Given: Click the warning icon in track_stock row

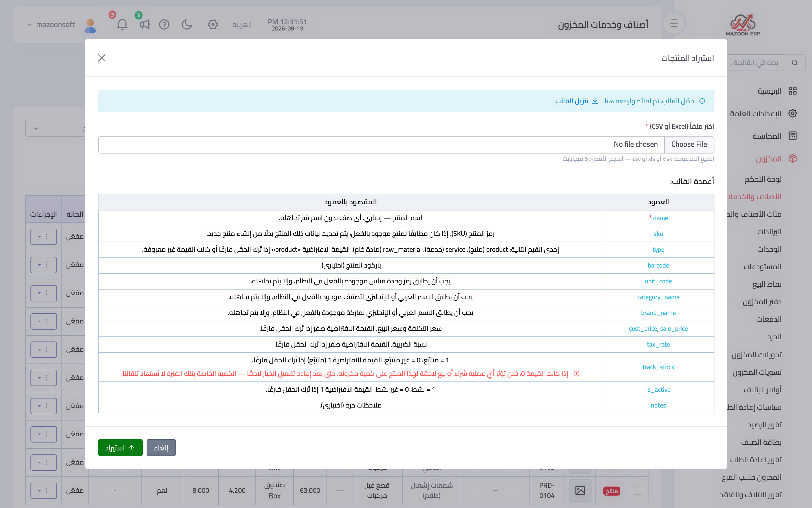Looking at the screenshot, I should coord(577,374).
